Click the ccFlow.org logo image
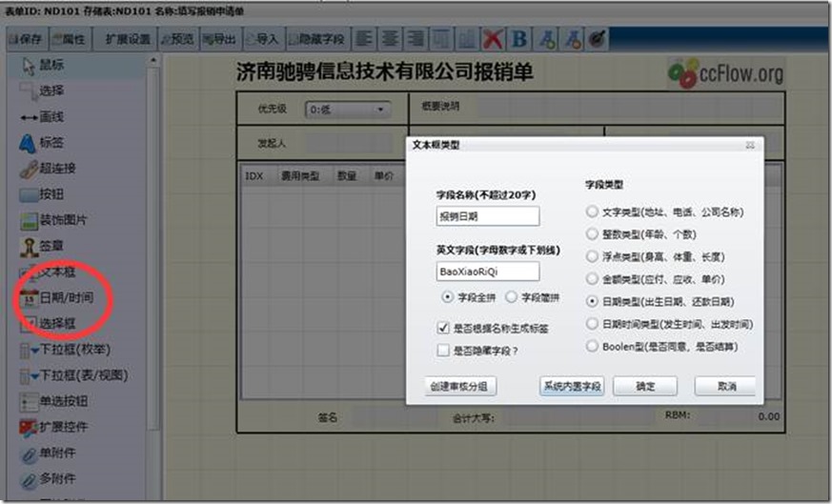 click(725, 73)
